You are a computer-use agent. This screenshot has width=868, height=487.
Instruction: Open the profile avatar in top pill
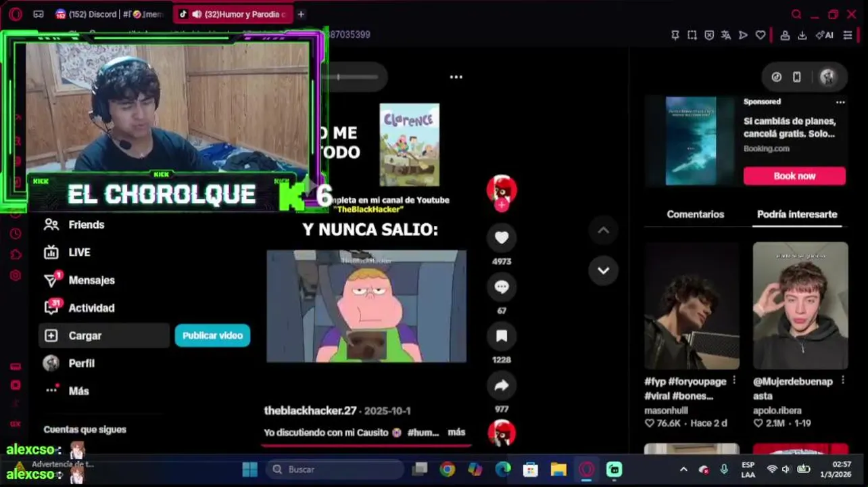click(827, 77)
